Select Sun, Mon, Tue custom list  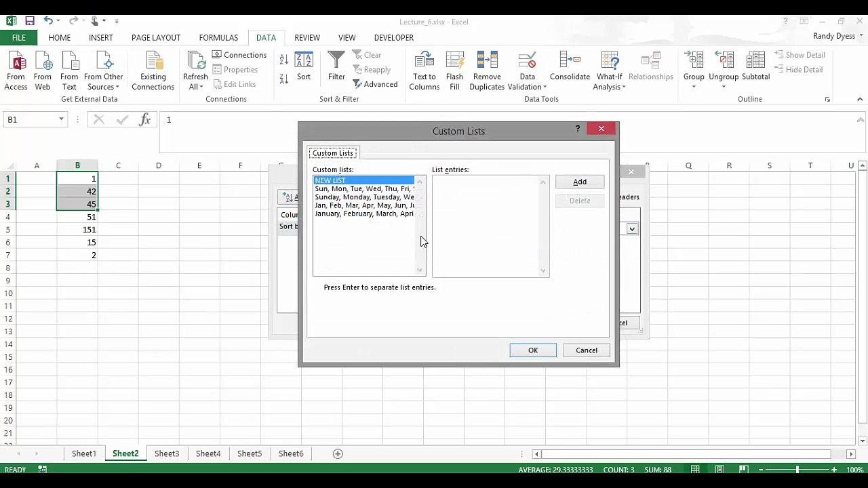(364, 189)
